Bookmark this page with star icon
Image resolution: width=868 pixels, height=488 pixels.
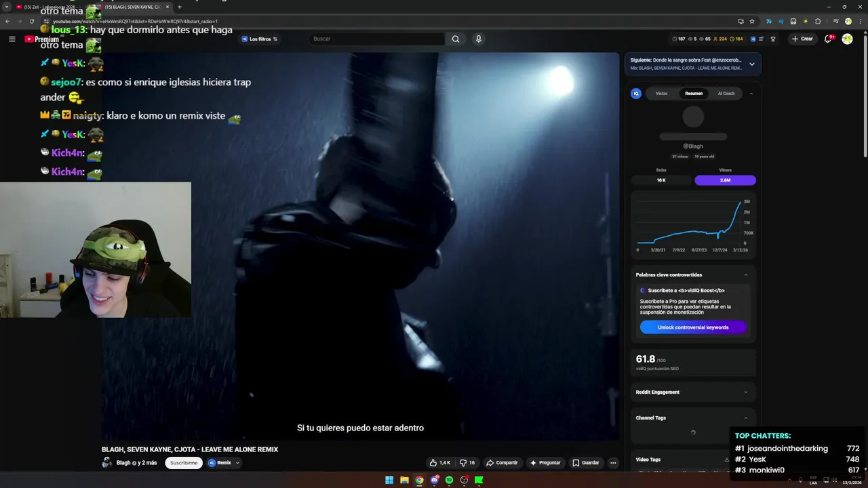pyautogui.click(x=751, y=21)
